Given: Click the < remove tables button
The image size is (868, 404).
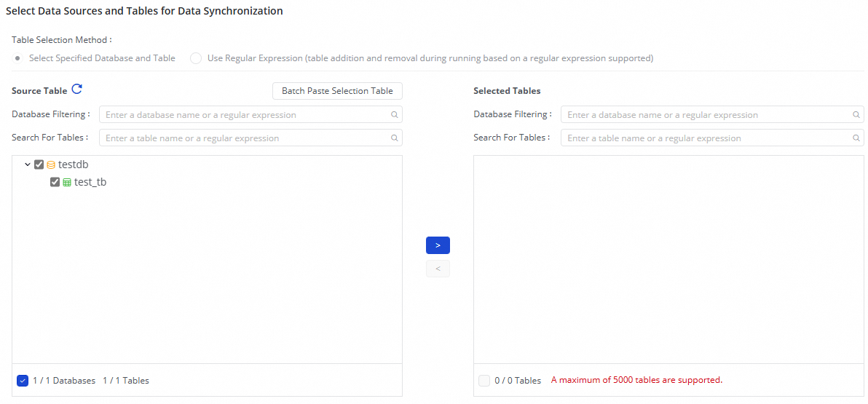Looking at the screenshot, I should tap(438, 269).
